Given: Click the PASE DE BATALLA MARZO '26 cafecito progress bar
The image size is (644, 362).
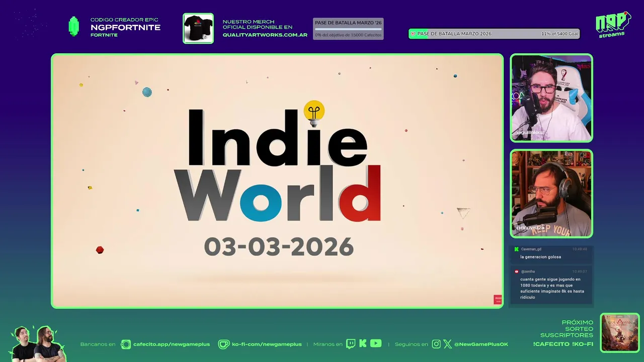Looking at the screenshot, I should pyautogui.click(x=348, y=29).
